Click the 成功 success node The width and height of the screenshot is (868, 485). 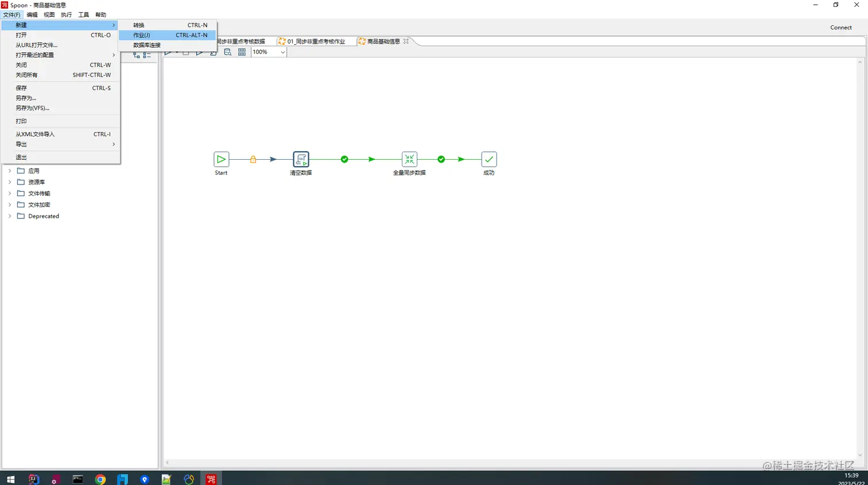point(489,159)
